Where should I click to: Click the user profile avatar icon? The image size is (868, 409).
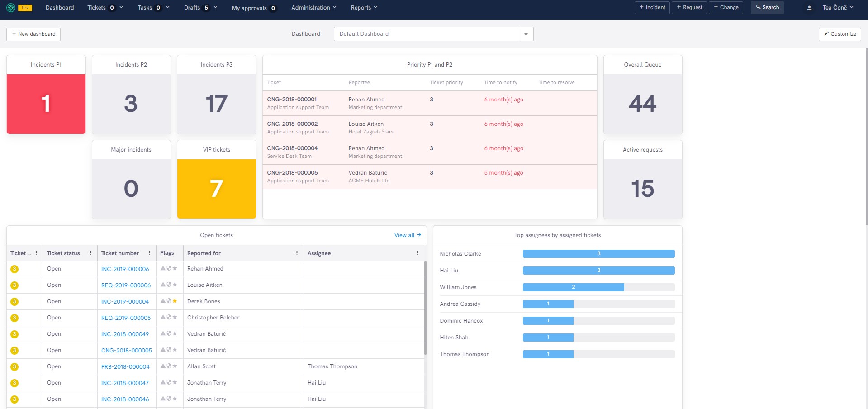(x=809, y=8)
